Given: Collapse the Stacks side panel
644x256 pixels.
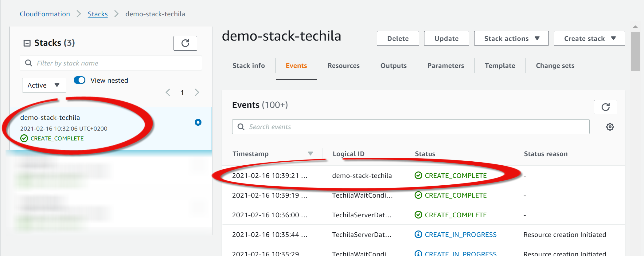Looking at the screenshot, I should (27, 43).
